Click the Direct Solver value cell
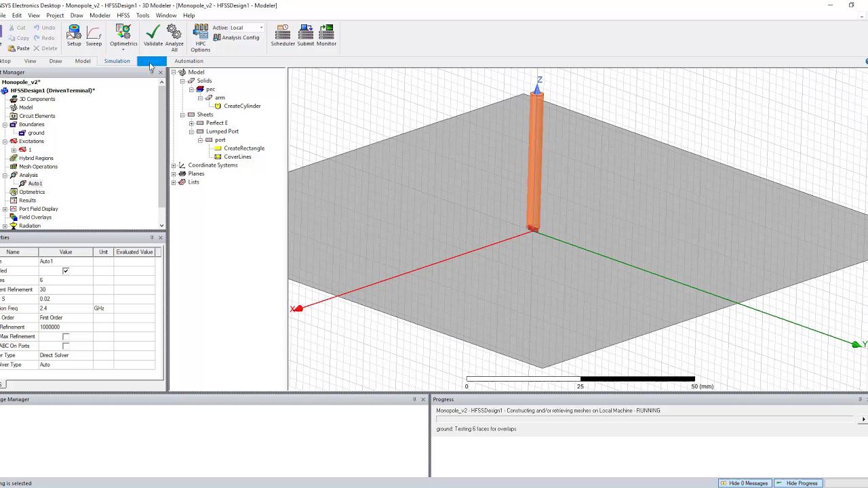Image resolution: width=868 pixels, height=488 pixels. tap(66, 355)
